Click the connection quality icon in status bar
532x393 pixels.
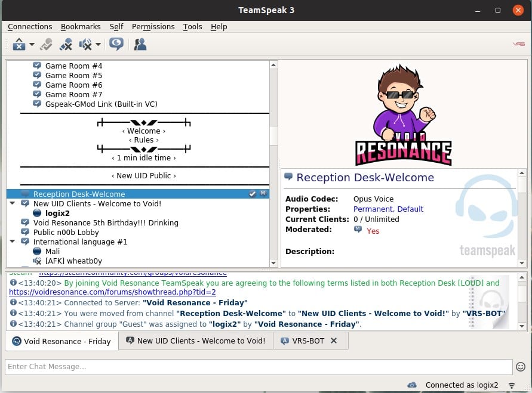512,385
